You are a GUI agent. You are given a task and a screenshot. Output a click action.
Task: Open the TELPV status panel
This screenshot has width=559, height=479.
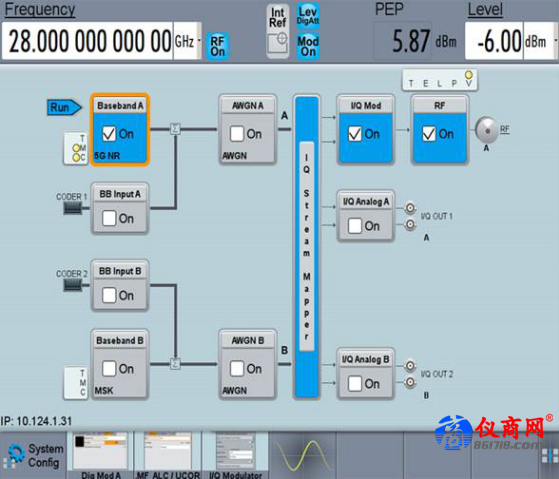tap(440, 81)
